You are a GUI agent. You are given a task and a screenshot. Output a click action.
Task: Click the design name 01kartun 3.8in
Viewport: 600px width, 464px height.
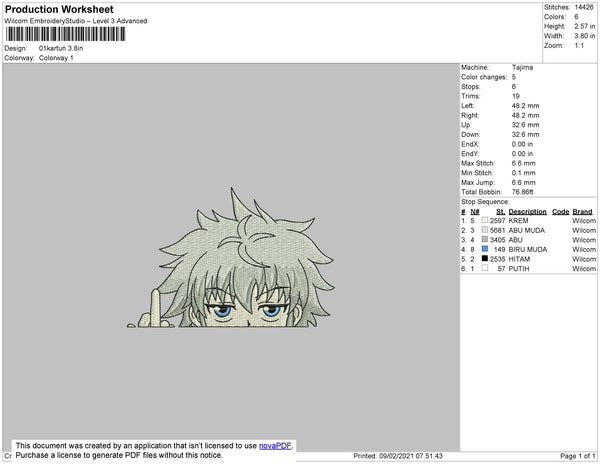(61, 48)
